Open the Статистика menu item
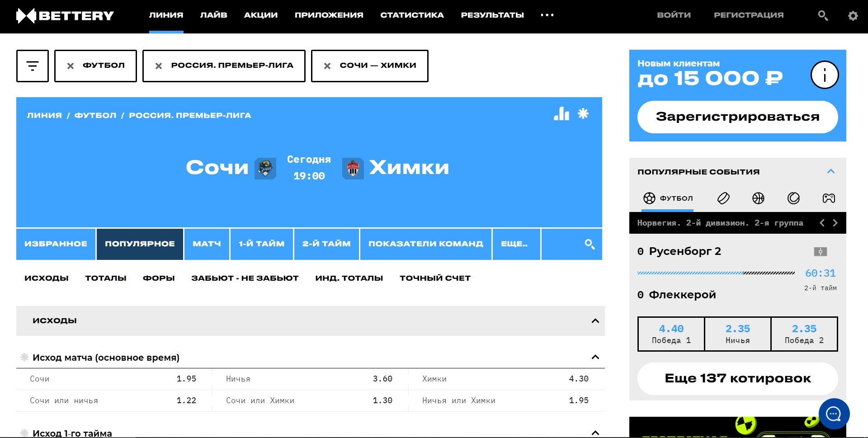This screenshot has height=438, width=868. pos(412,15)
